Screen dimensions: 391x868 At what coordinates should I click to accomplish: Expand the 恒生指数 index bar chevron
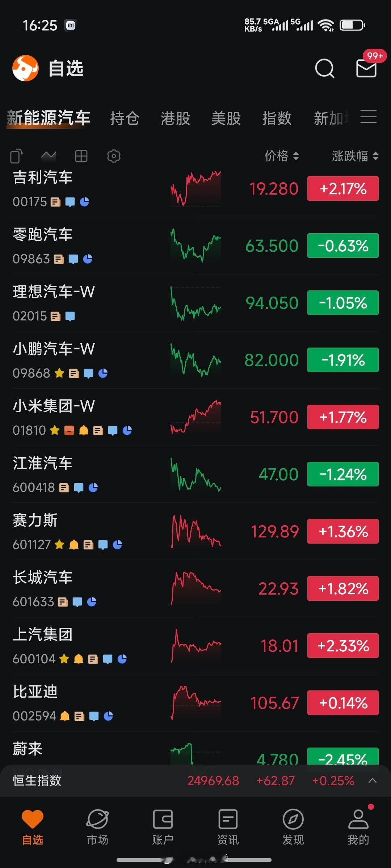pos(373,781)
